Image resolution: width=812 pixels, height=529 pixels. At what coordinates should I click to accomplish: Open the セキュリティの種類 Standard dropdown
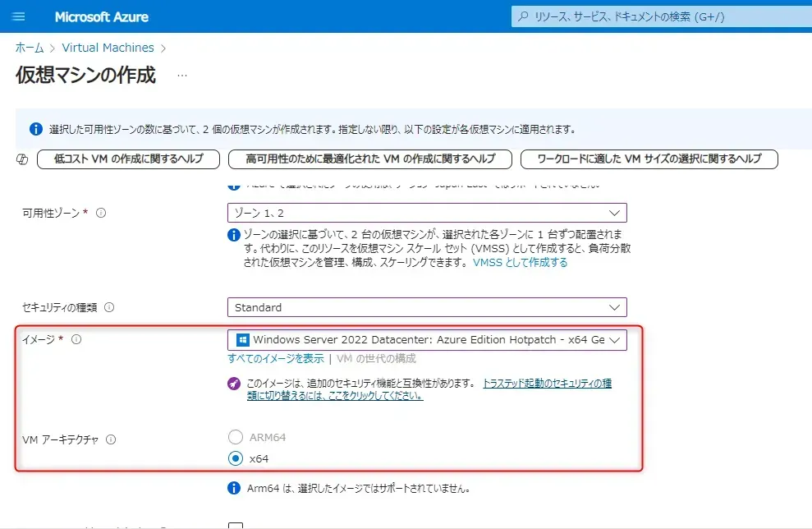(x=427, y=307)
